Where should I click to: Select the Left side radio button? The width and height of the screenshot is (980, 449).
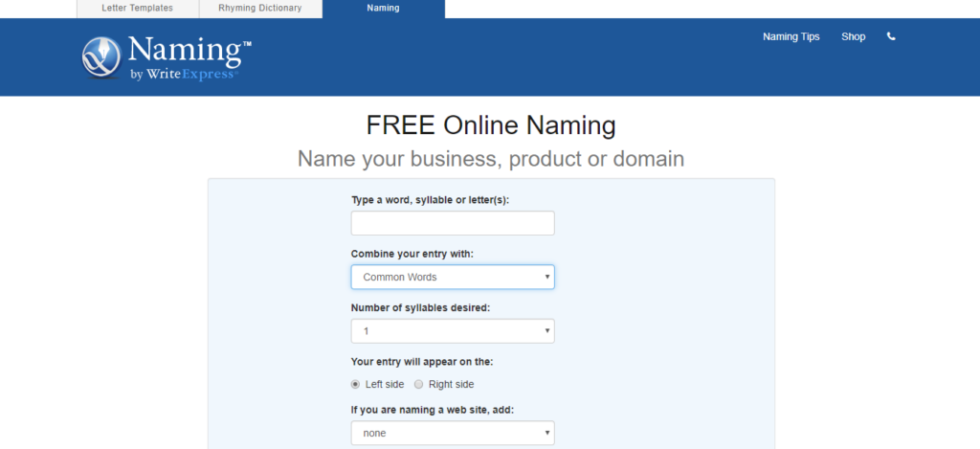[x=356, y=384]
